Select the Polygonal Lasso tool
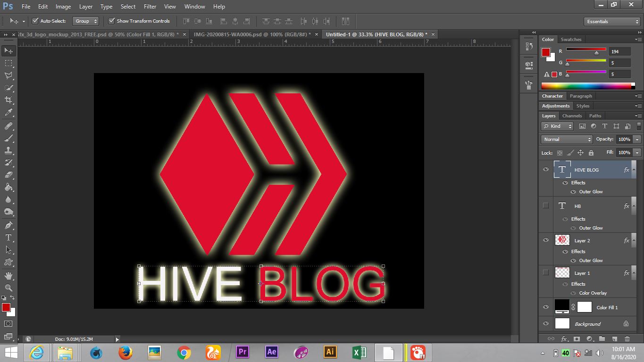 click(x=8, y=75)
